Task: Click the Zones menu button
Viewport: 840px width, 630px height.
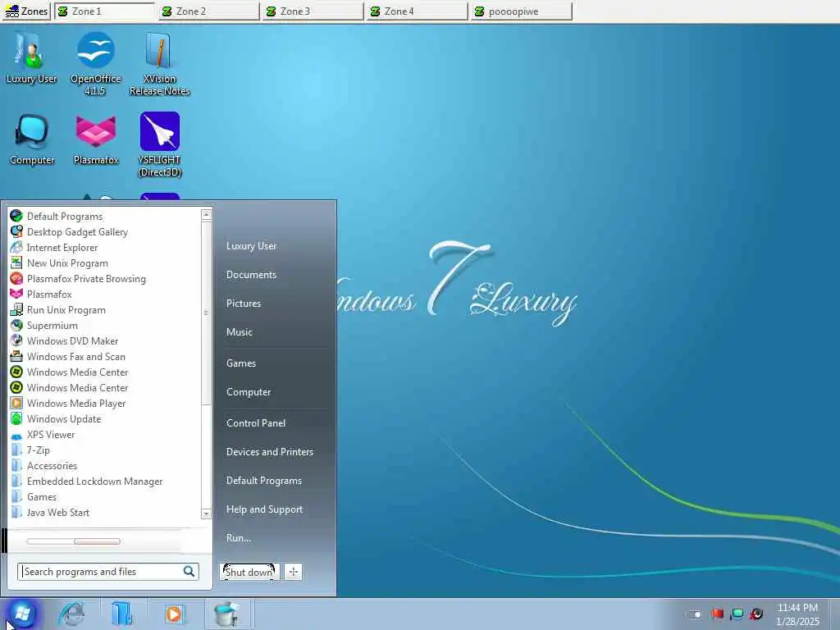Action: pos(26,11)
